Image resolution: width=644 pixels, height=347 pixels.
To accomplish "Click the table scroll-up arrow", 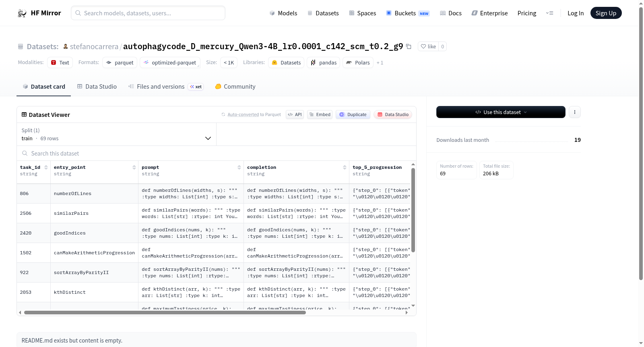I will click(413, 164).
